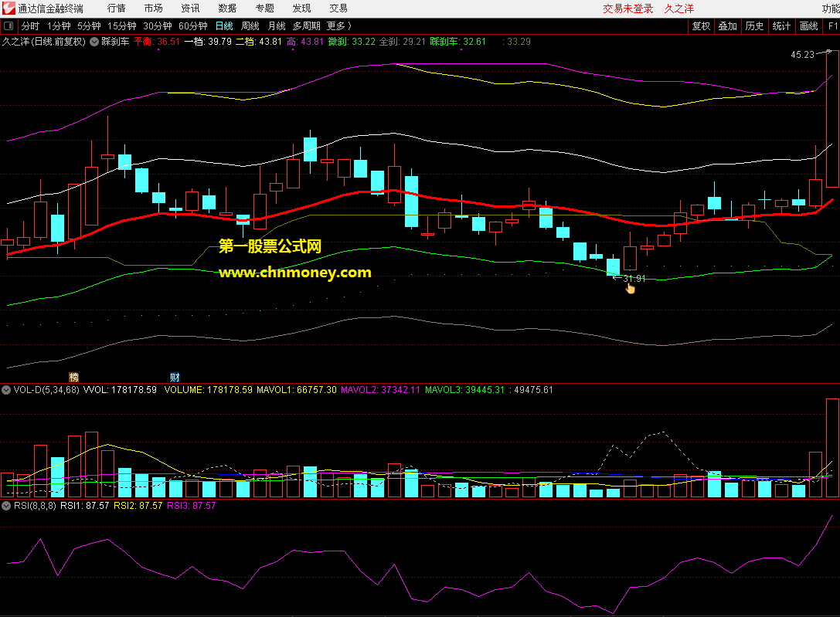Select the 5分钟 period tab

click(x=89, y=25)
